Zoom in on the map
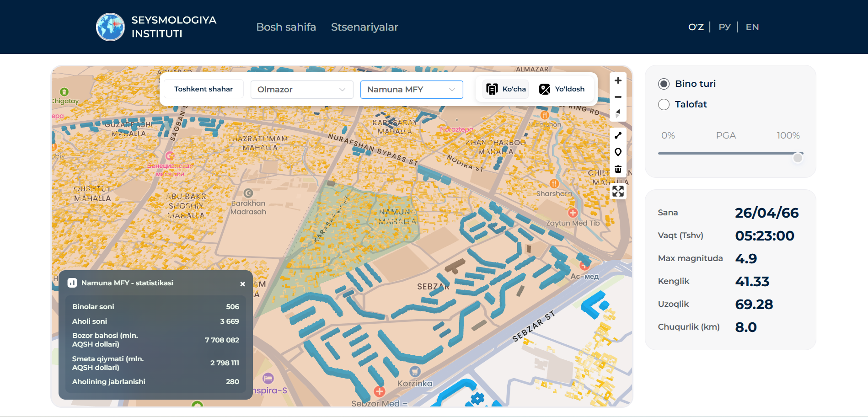The width and height of the screenshot is (868, 417). (x=618, y=80)
